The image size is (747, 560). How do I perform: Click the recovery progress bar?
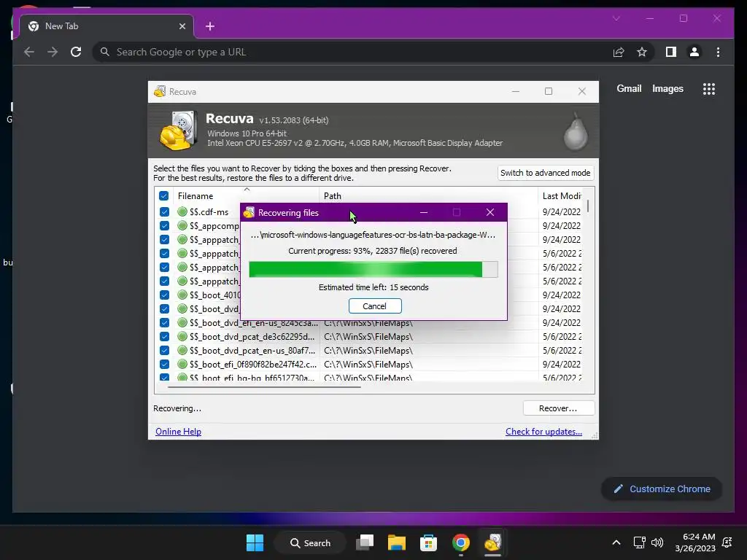point(373,269)
